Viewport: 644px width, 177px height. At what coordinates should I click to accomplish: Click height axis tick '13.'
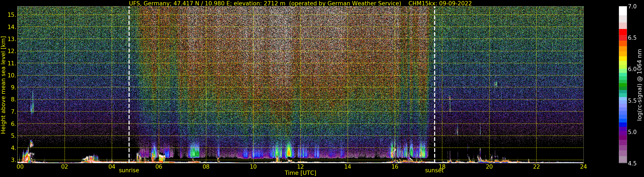click(12, 39)
